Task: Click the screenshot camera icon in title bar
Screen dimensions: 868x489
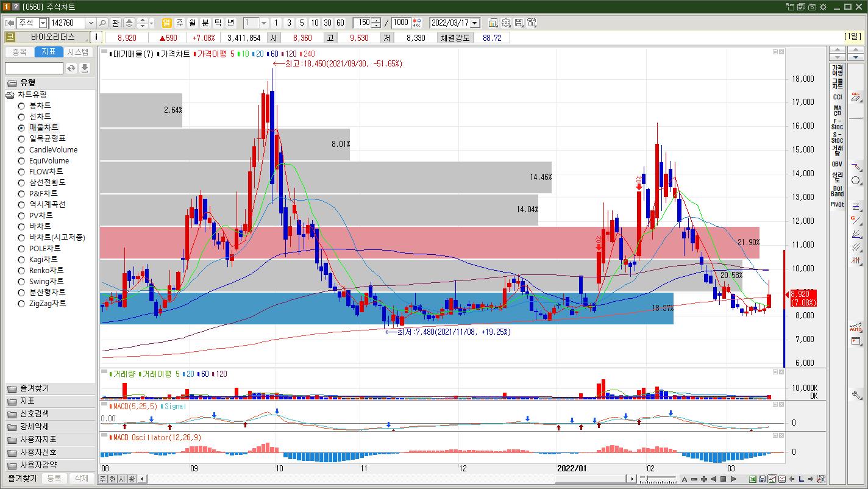Action: (x=812, y=7)
